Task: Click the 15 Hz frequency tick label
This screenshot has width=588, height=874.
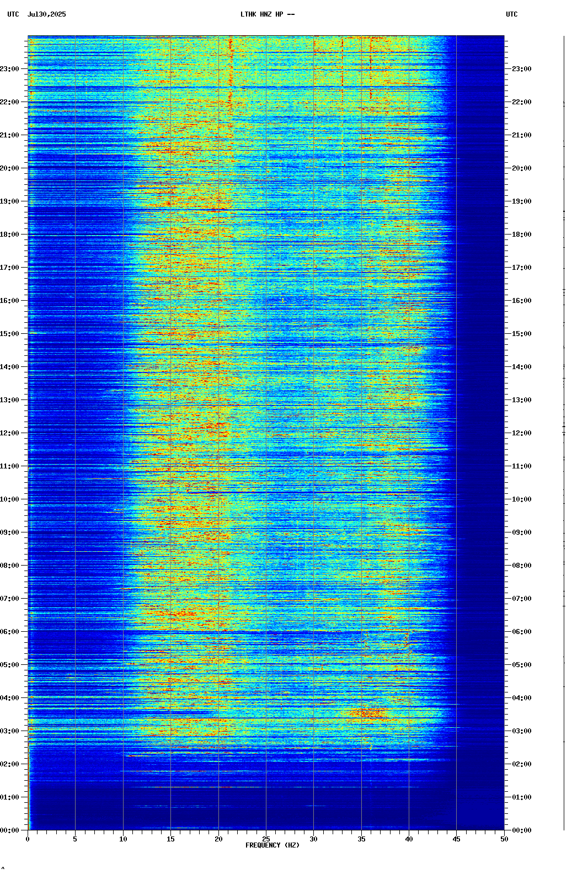Action: (x=170, y=839)
